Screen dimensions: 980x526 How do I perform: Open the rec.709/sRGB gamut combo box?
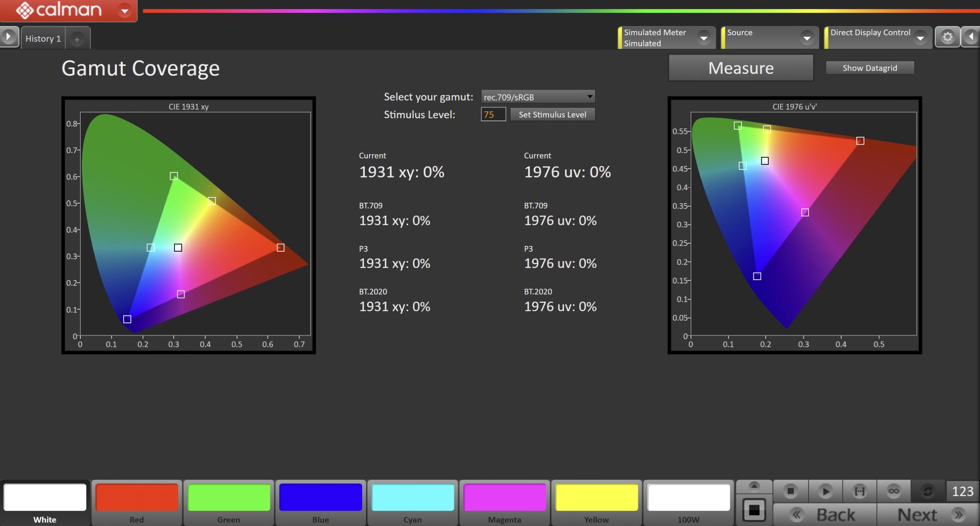538,97
